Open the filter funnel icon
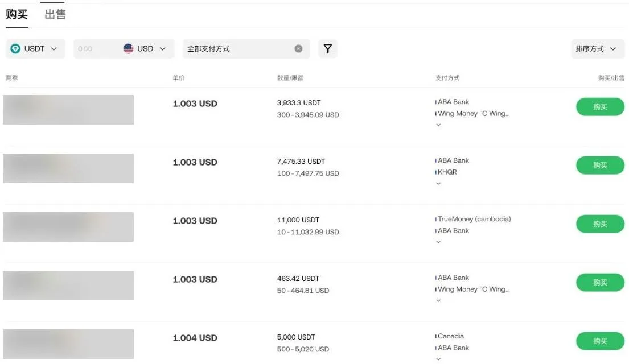 (x=328, y=48)
